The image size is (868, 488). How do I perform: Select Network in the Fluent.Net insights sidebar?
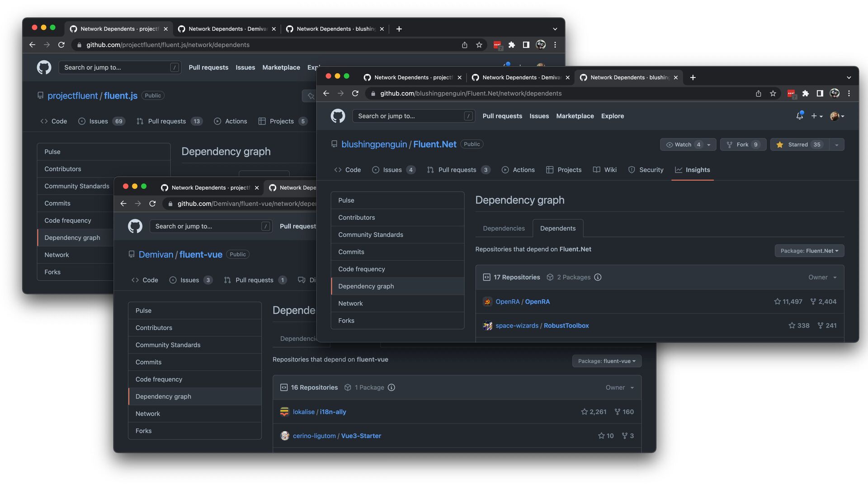(350, 304)
